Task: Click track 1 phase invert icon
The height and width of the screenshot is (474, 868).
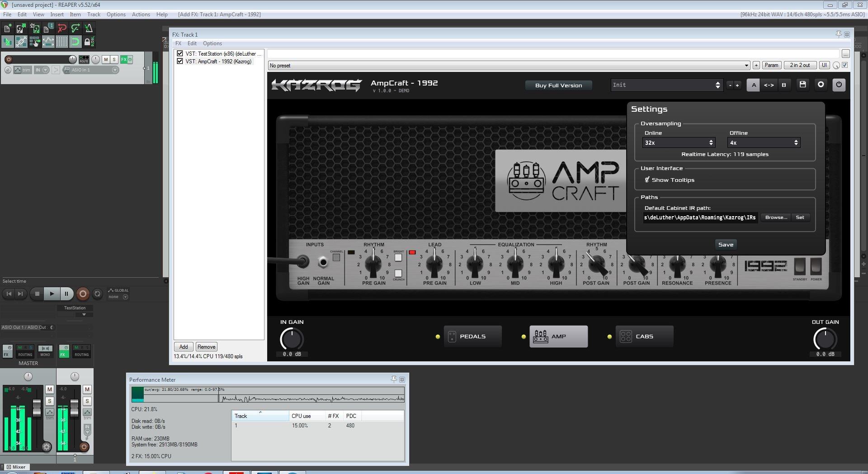Action: 8,70
